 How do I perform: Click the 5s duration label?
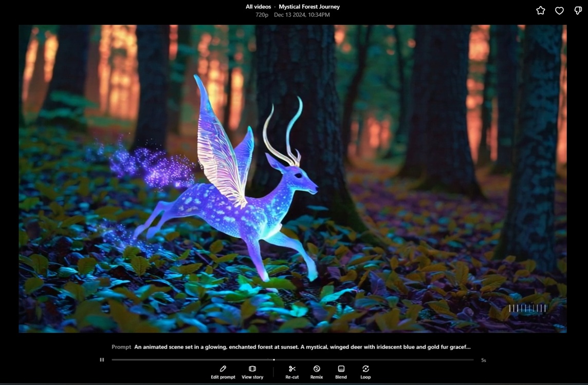[x=483, y=360]
